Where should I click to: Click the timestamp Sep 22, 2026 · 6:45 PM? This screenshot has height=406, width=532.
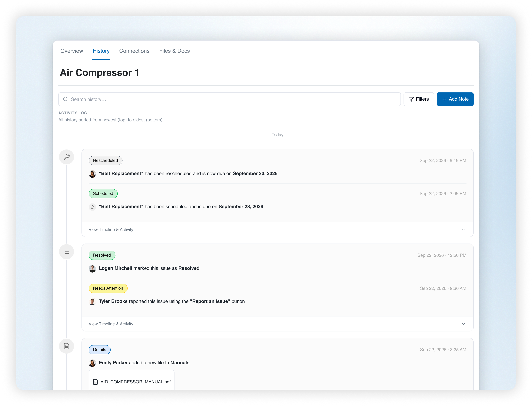click(x=443, y=161)
